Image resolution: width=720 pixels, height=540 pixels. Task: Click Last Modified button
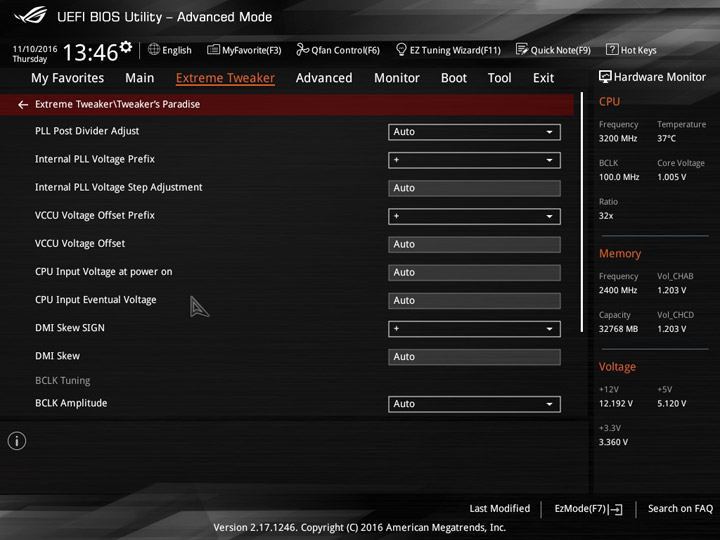pyautogui.click(x=500, y=508)
